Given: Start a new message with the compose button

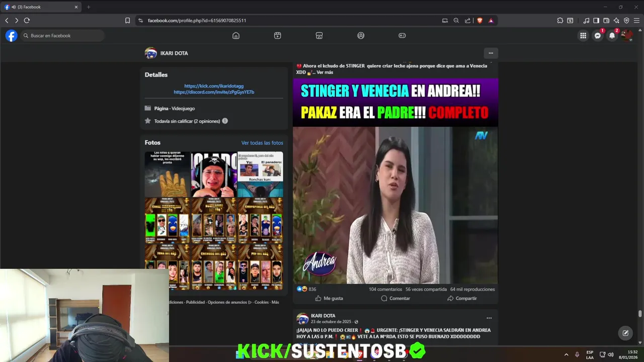Looking at the screenshot, I should (625, 333).
